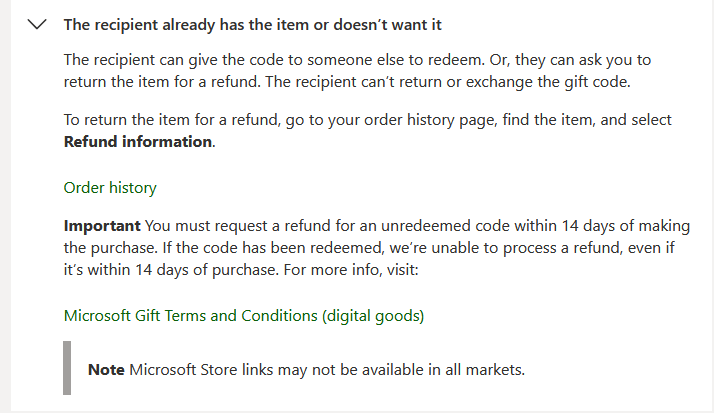Viewport: 714px width, 413px height.
Task: Click the gray vertical bar beside the note
Action: (x=67, y=367)
